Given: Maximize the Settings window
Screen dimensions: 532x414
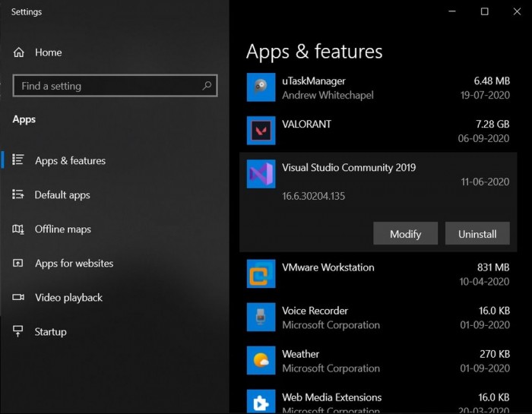Looking at the screenshot, I should 484,11.
